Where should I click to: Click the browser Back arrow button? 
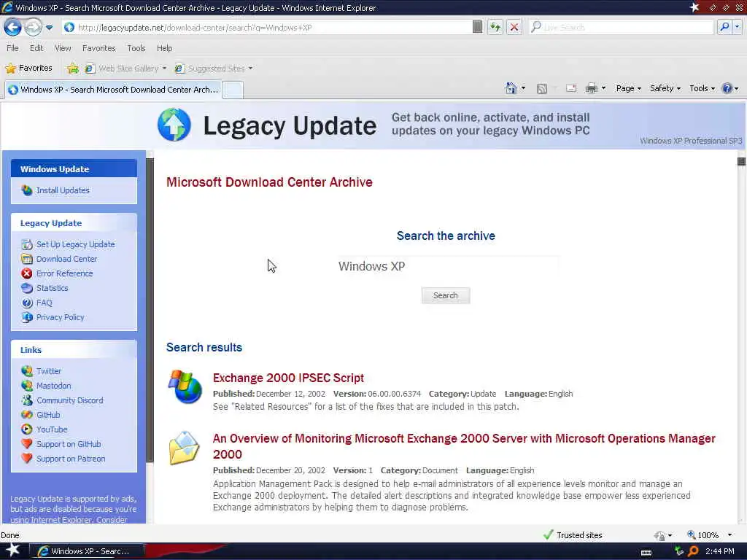pos(13,27)
